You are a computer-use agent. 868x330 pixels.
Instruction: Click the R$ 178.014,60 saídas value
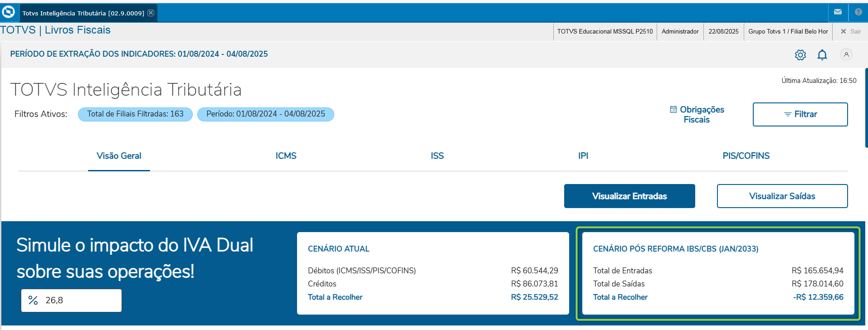pyautogui.click(x=818, y=284)
